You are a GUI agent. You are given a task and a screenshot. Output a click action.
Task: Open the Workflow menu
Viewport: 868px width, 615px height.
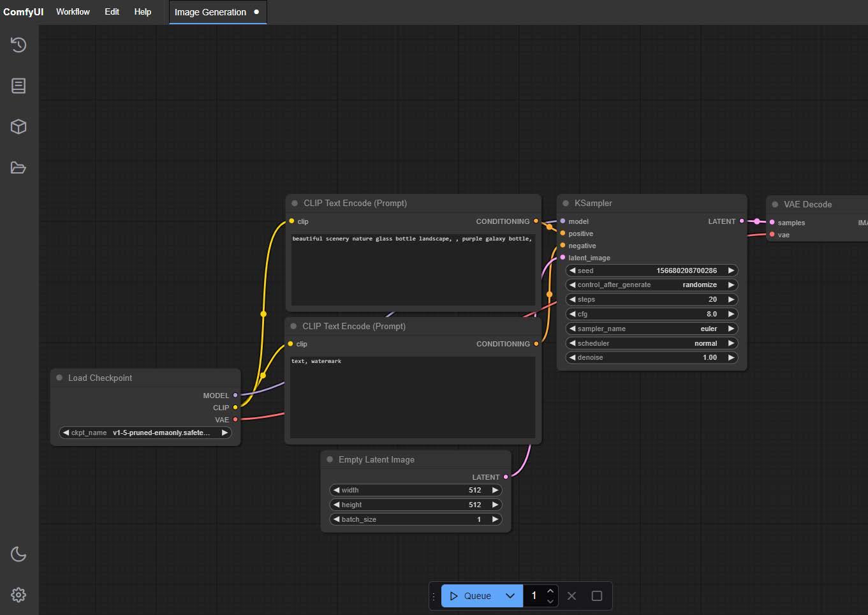tap(73, 11)
